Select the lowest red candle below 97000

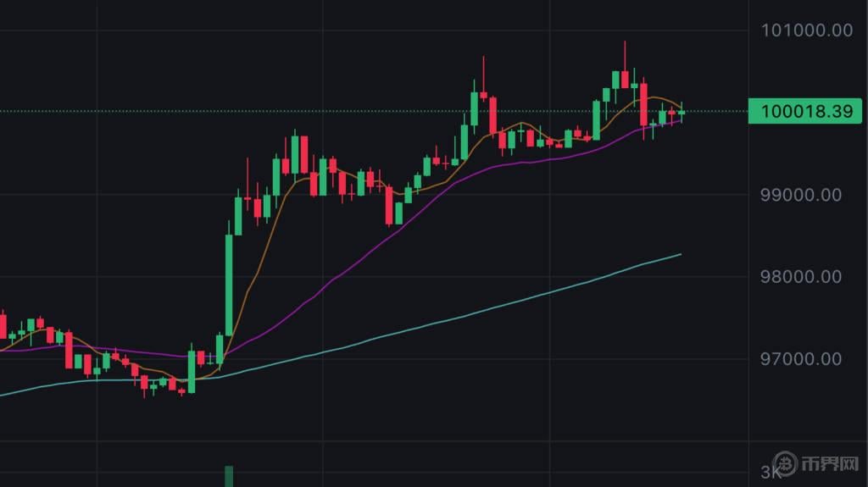point(181,392)
